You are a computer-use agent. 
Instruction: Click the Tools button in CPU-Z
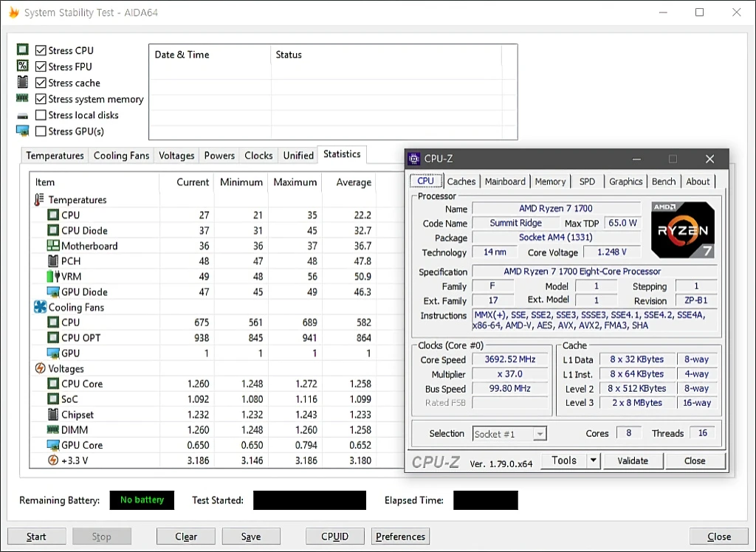(564, 460)
